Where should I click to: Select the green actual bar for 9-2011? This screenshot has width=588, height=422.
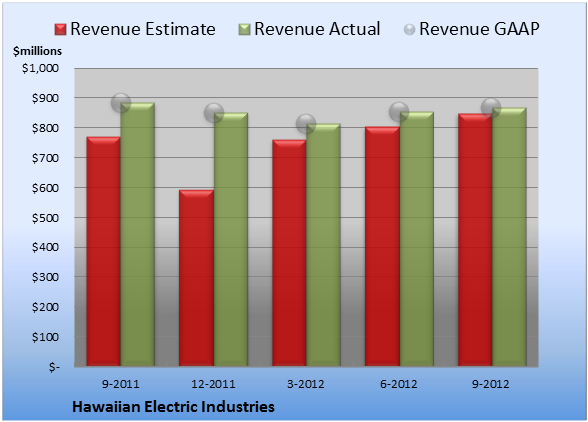coord(138,234)
